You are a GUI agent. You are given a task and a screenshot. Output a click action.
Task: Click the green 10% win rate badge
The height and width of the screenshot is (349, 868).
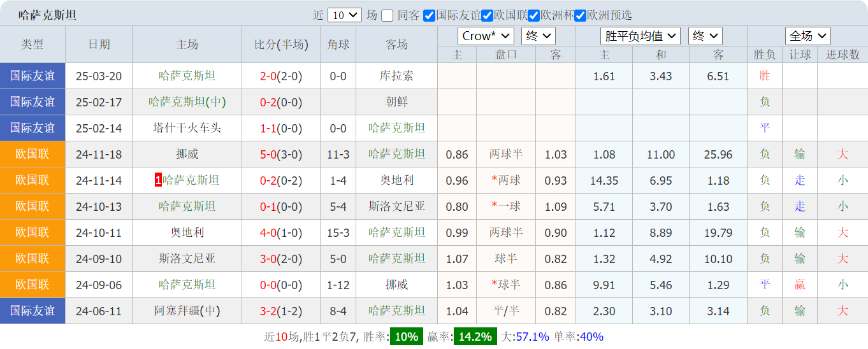coord(406,336)
